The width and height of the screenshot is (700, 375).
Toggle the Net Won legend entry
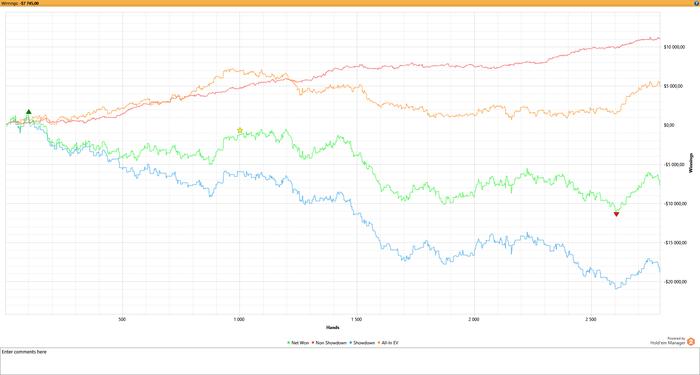298,342
